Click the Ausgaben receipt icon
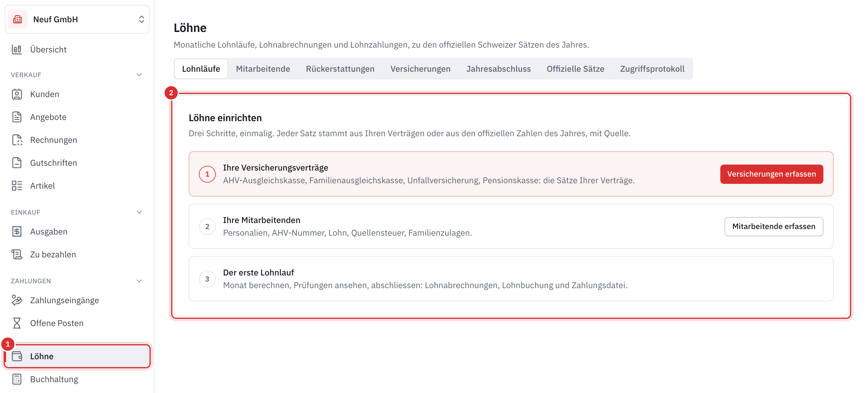Image resolution: width=868 pixels, height=393 pixels. point(17,231)
